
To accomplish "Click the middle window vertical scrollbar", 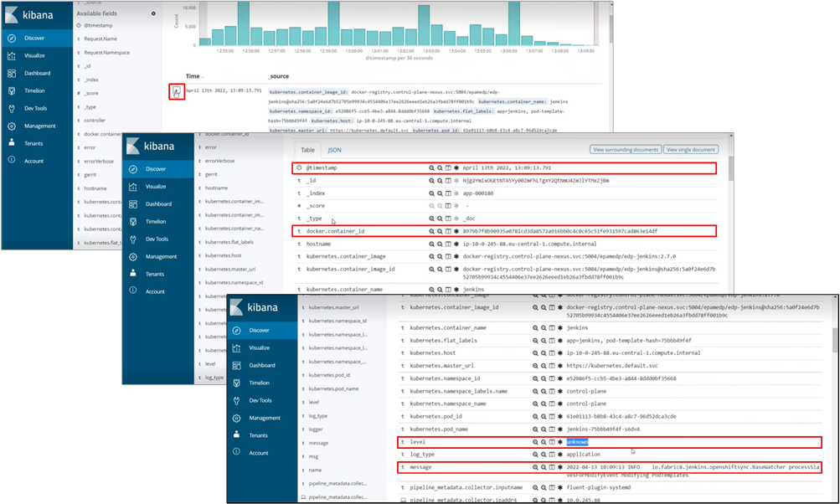I will click(731, 167).
